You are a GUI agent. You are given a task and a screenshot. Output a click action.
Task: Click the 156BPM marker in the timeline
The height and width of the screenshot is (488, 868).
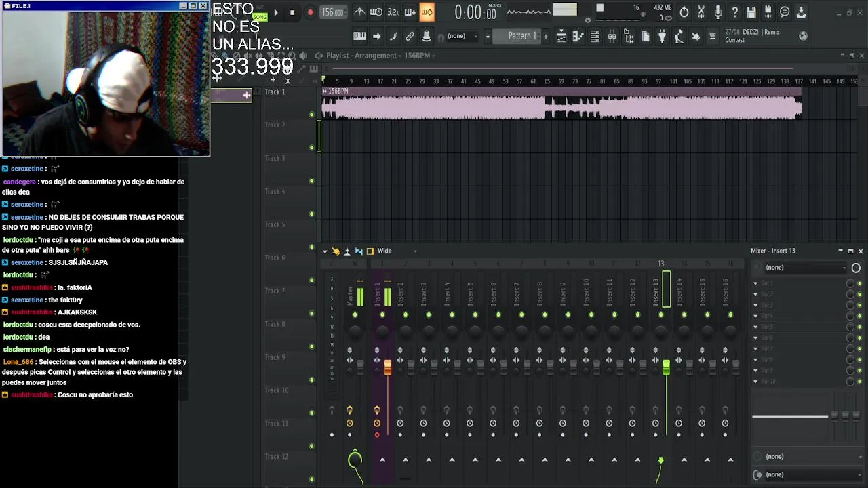336,91
